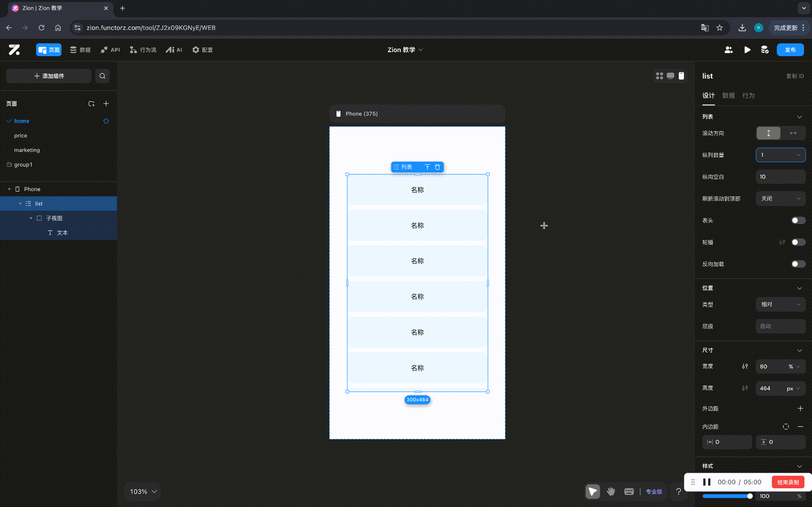The image size is (812, 507).
Task: Switch to the 数据 tab in list panel
Action: (x=728, y=95)
